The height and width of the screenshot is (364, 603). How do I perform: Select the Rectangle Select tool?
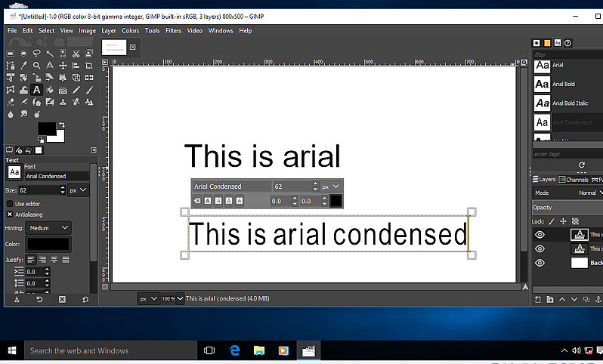[x=11, y=54]
